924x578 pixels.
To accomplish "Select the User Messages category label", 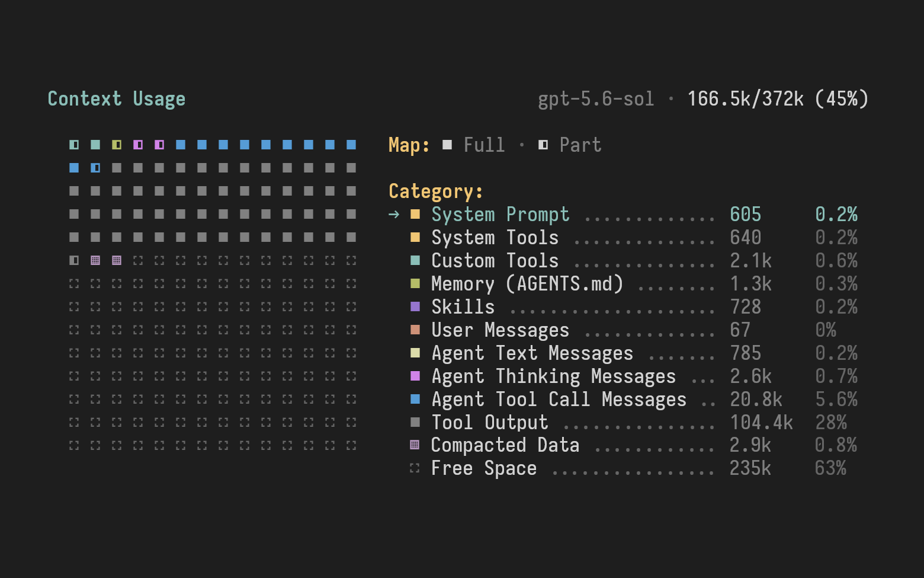I will coord(500,330).
